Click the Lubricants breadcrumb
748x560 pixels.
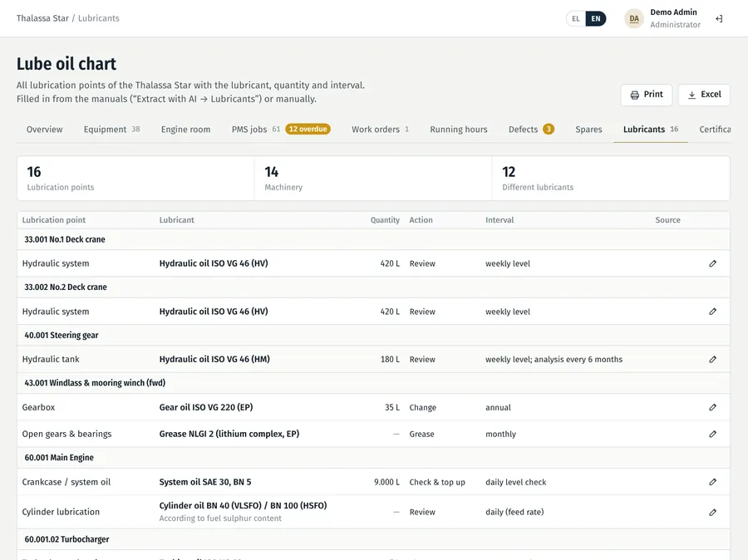[99, 18]
